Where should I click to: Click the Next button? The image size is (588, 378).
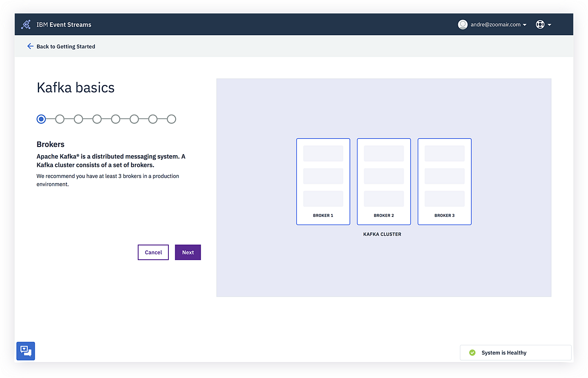point(188,253)
